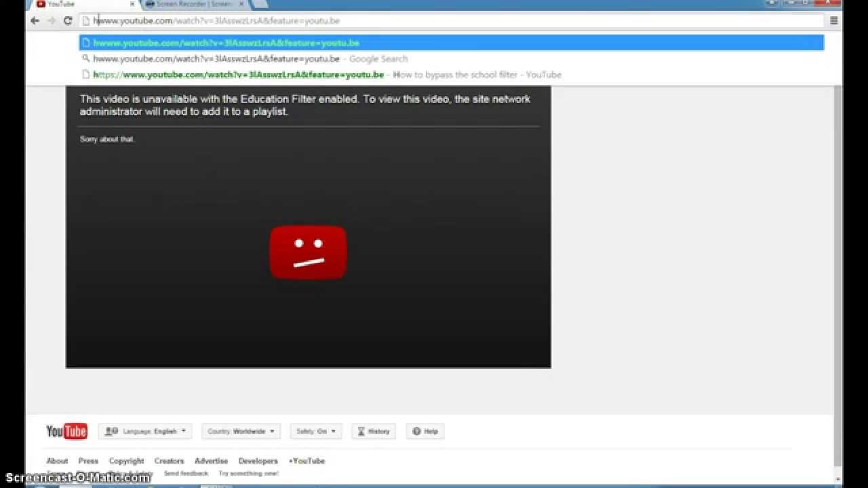This screenshot has width=868, height=488.
Task: Go back using the browser back arrow
Action: coord(35,21)
